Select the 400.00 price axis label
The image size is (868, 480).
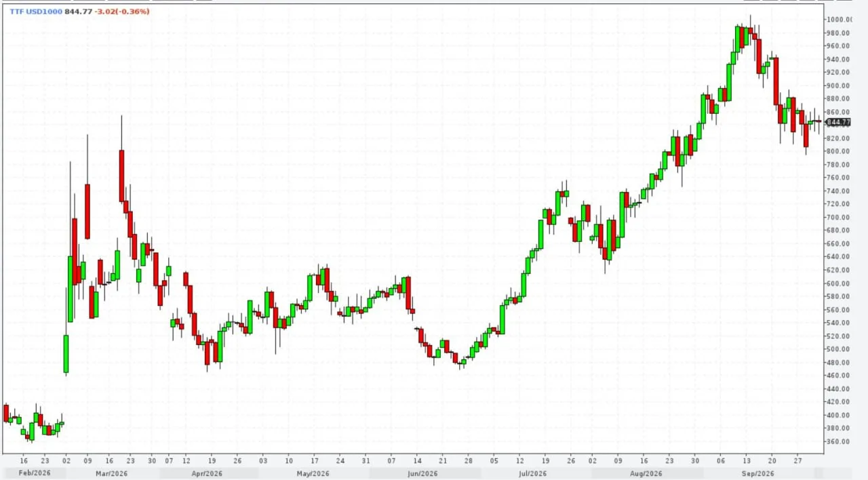[839, 415]
